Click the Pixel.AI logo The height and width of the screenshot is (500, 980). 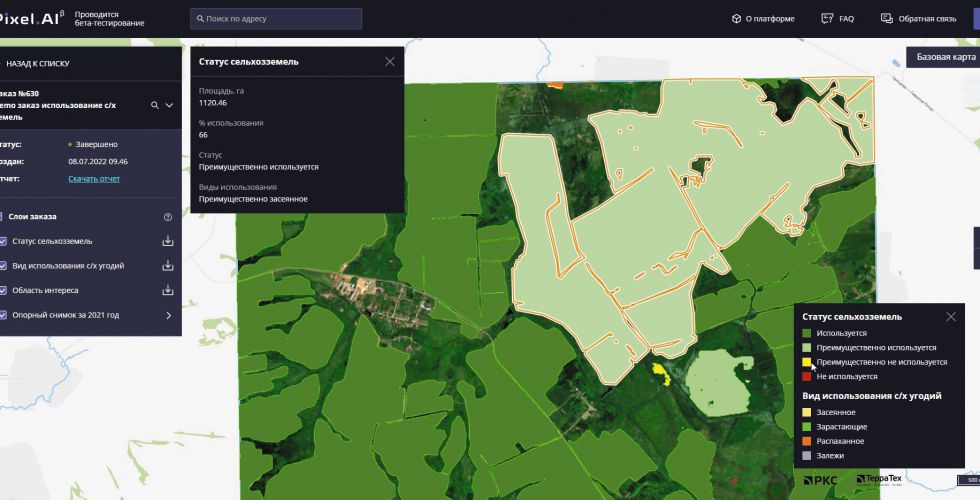[x=30, y=18]
